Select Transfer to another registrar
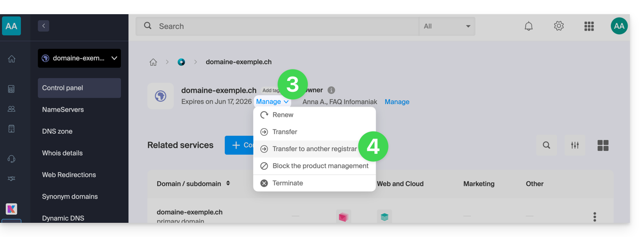This screenshot has width=644, height=237. click(x=314, y=149)
